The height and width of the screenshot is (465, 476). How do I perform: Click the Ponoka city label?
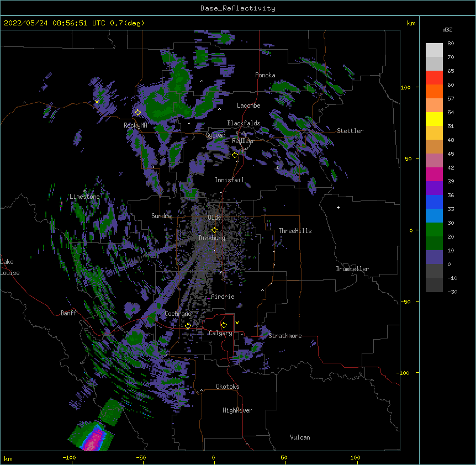point(265,75)
